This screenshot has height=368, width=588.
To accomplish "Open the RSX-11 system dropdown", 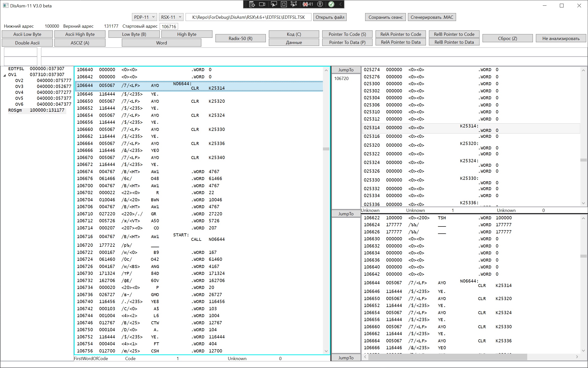I will (x=171, y=17).
